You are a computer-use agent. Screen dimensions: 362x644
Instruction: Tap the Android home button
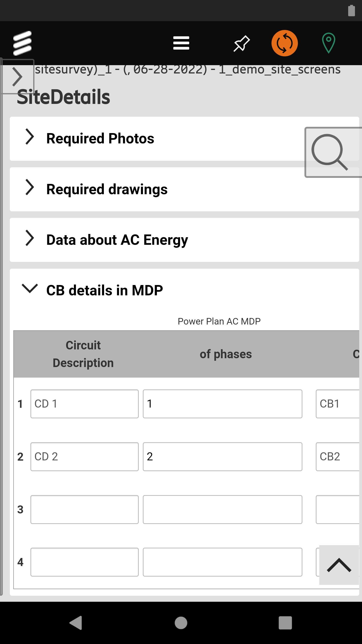point(181,623)
